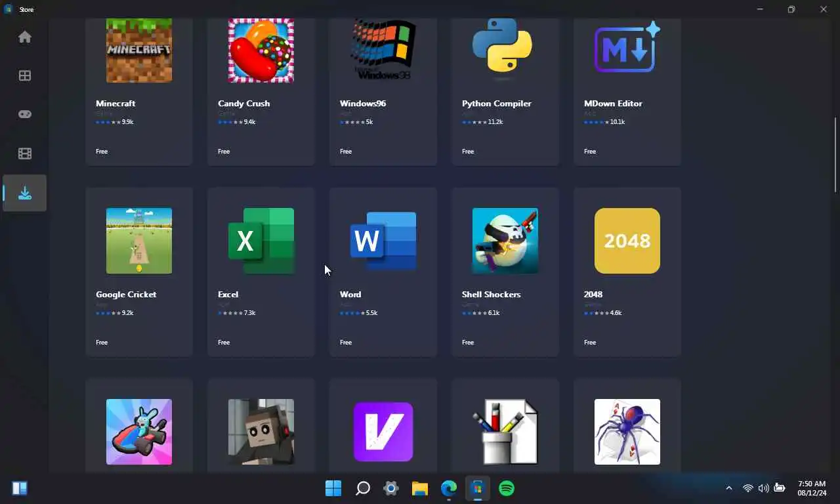The height and width of the screenshot is (504, 840).
Task: Click the Python Compiler title text
Action: tap(497, 104)
